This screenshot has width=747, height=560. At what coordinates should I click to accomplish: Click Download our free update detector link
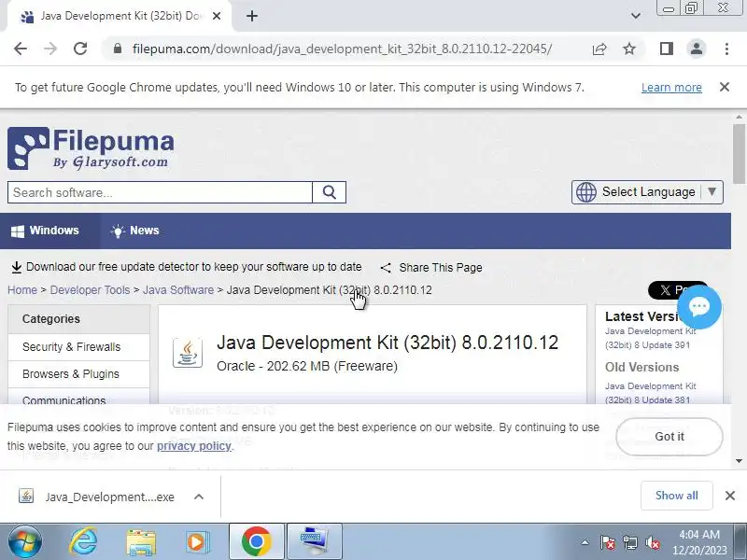coord(186,267)
